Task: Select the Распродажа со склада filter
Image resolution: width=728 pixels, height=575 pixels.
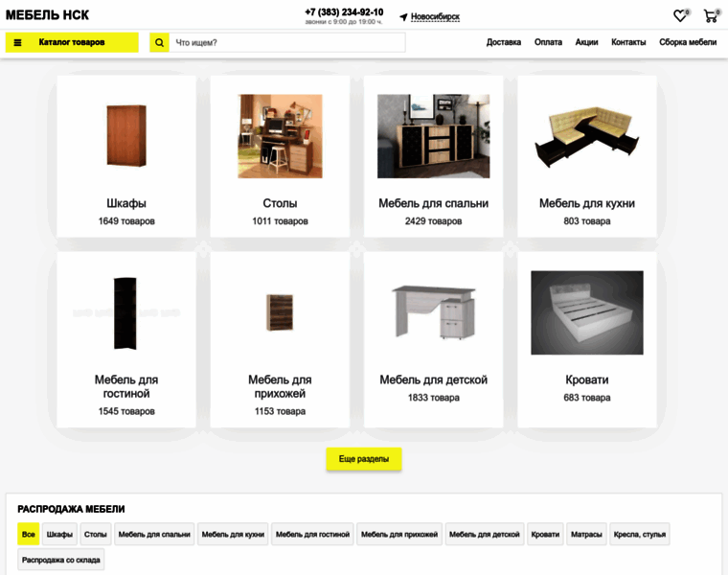Action: (60, 560)
